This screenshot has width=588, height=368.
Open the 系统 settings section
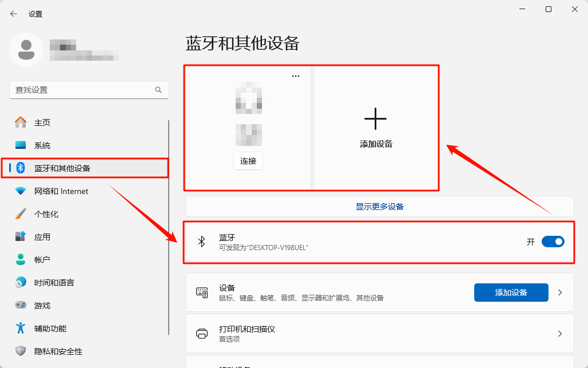point(42,145)
